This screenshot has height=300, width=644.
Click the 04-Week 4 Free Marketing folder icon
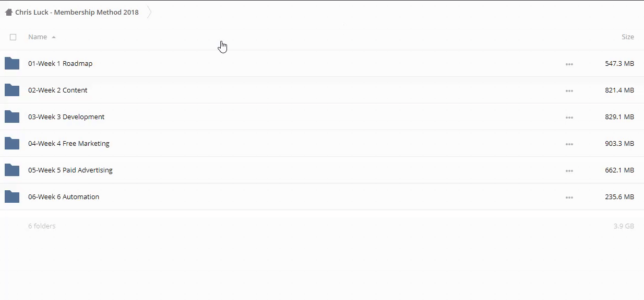[12, 144]
